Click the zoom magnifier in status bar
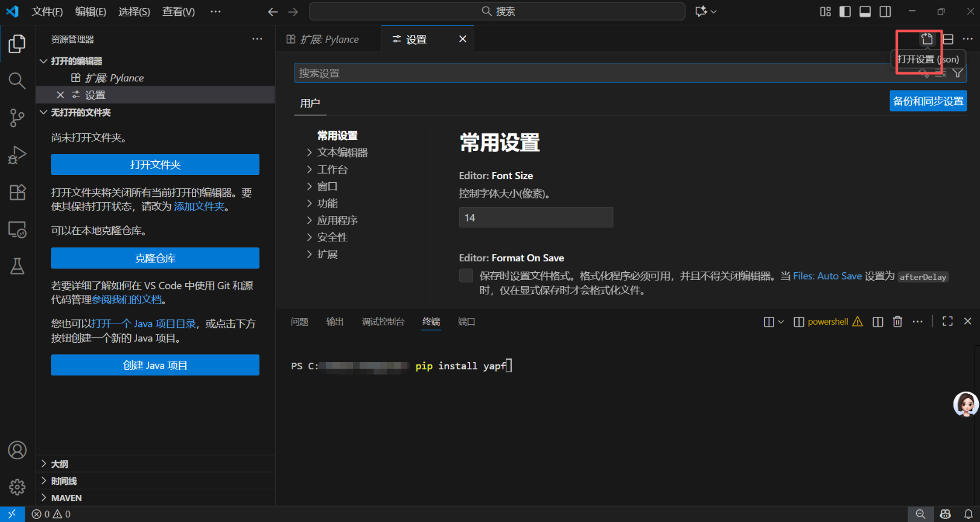This screenshot has width=980, height=522. click(x=920, y=514)
